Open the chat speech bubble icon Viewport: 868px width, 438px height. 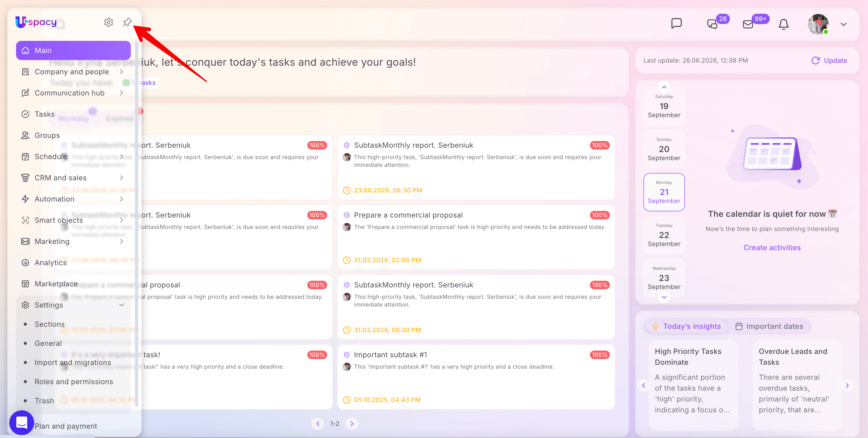[676, 24]
